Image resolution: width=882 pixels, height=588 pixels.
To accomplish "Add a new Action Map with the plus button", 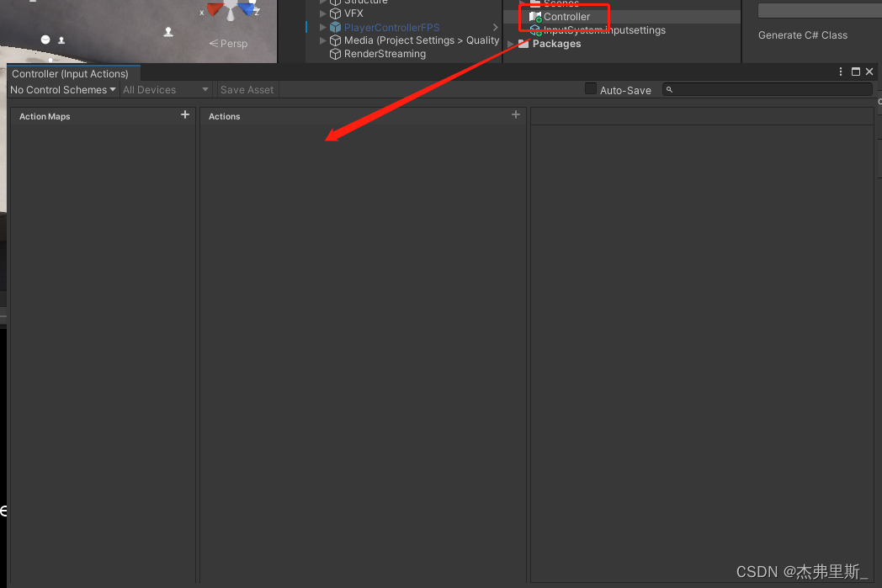I will (x=184, y=115).
